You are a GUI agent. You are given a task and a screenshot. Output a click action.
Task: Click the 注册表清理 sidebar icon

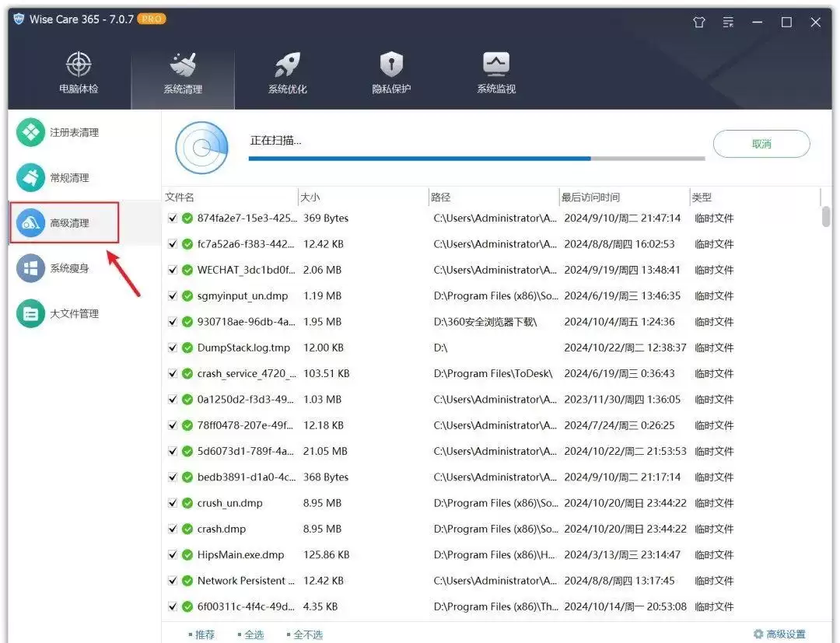[x=30, y=132]
